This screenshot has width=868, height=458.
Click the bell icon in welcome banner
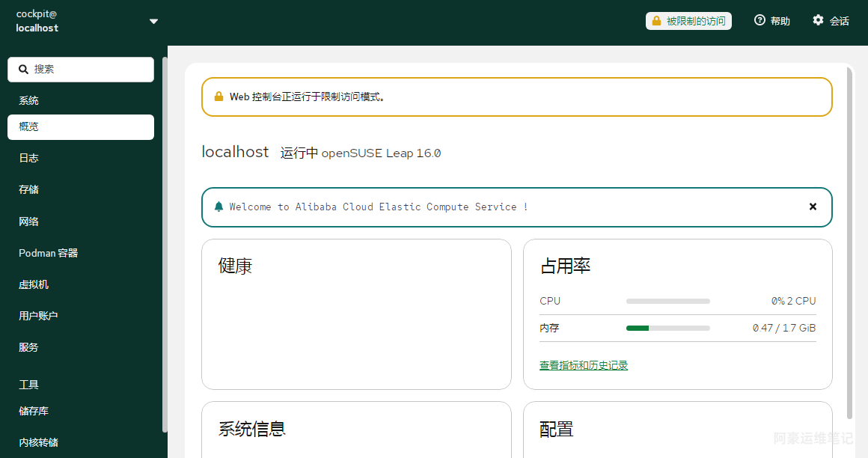218,207
